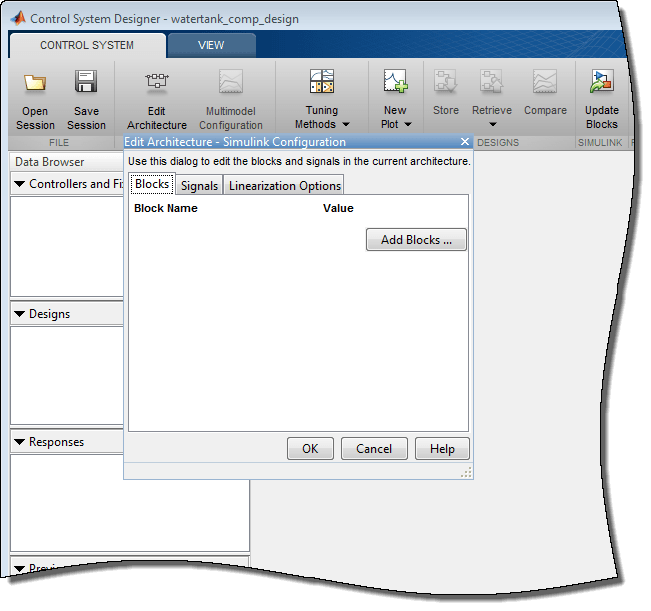The image size is (651, 611).
Task: Collapse the Preview section at the bottom
Action: coord(20,568)
